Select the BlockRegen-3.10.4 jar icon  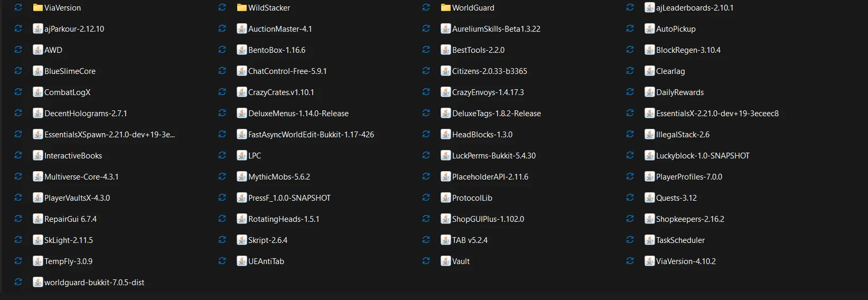[x=650, y=50]
